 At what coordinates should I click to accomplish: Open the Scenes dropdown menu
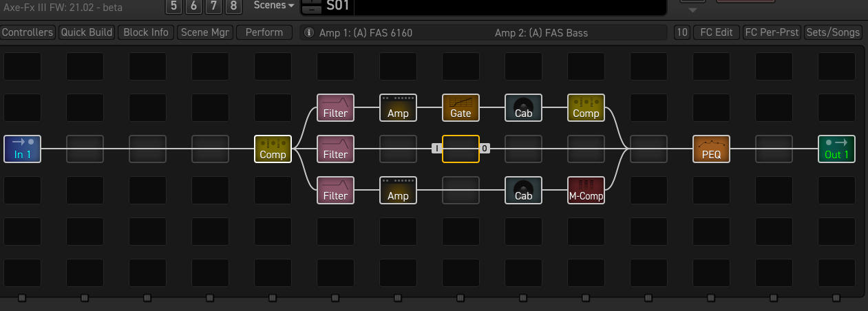(274, 6)
